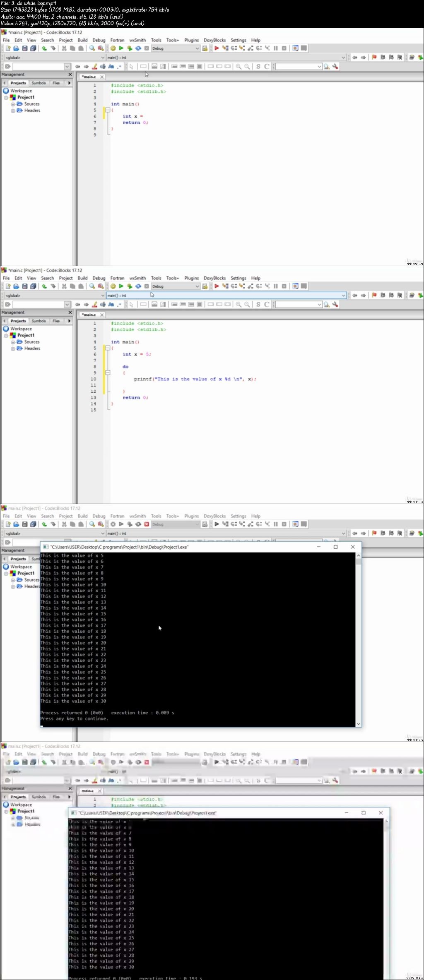This screenshot has height=980, width=424.
Task: Click the 'int x = 5;' line, second frame
Action: click(x=137, y=354)
